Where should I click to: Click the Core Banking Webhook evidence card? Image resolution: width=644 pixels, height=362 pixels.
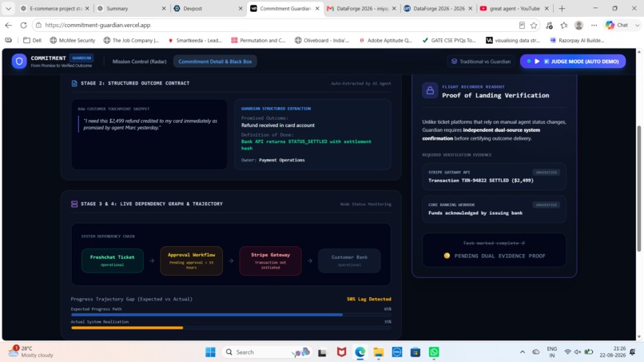coord(494,209)
